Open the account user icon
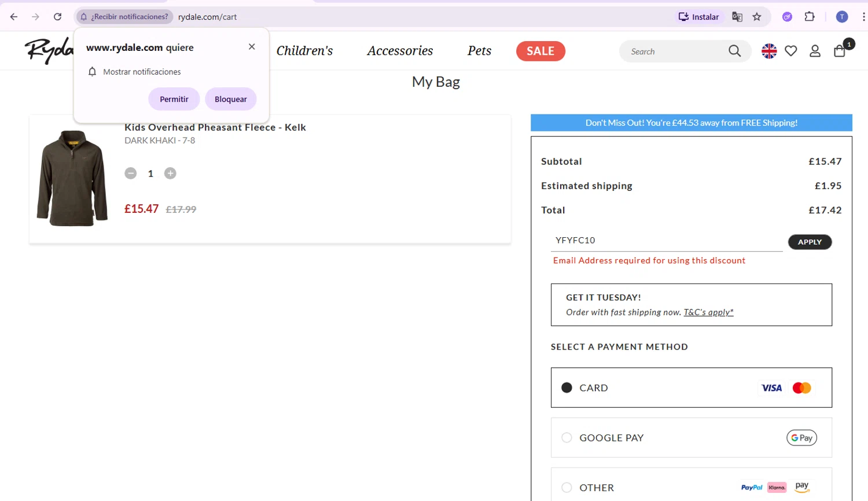 [815, 51]
